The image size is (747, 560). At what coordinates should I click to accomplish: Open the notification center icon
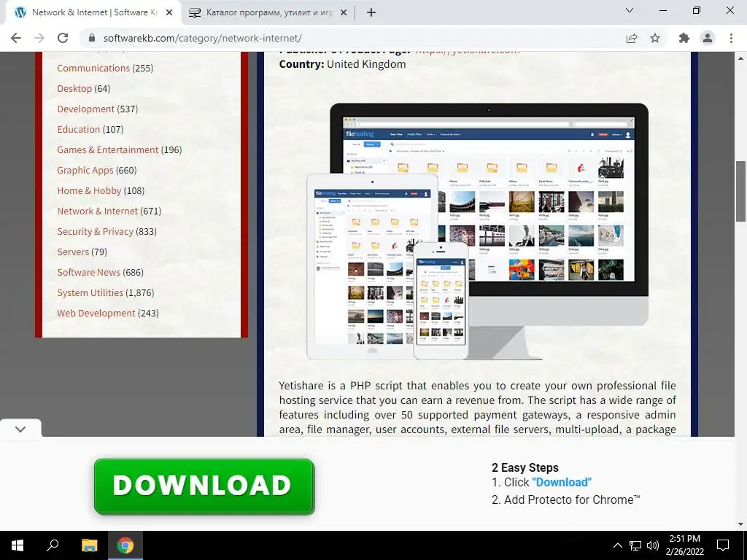[x=723, y=545]
